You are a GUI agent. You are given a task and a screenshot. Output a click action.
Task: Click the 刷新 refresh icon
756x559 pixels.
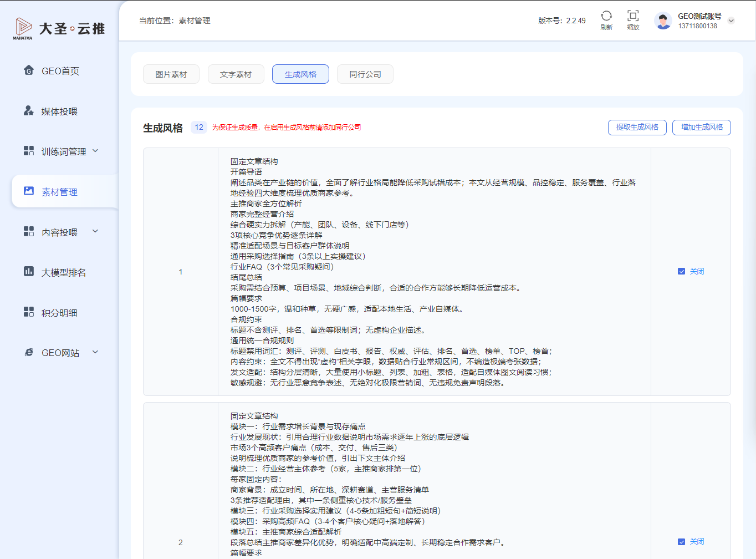click(606, 16)
